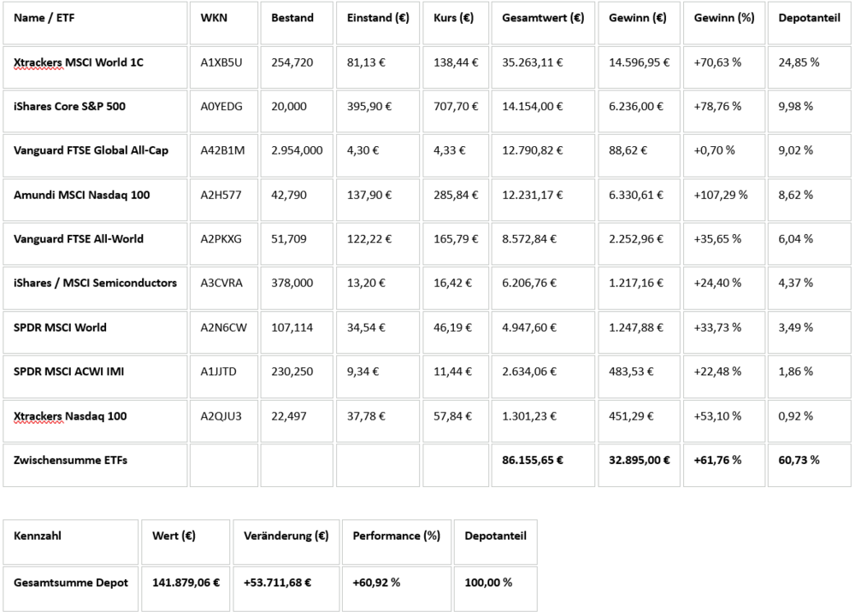
Task: Select Bestand '378,000' cell
Action: 297,289
